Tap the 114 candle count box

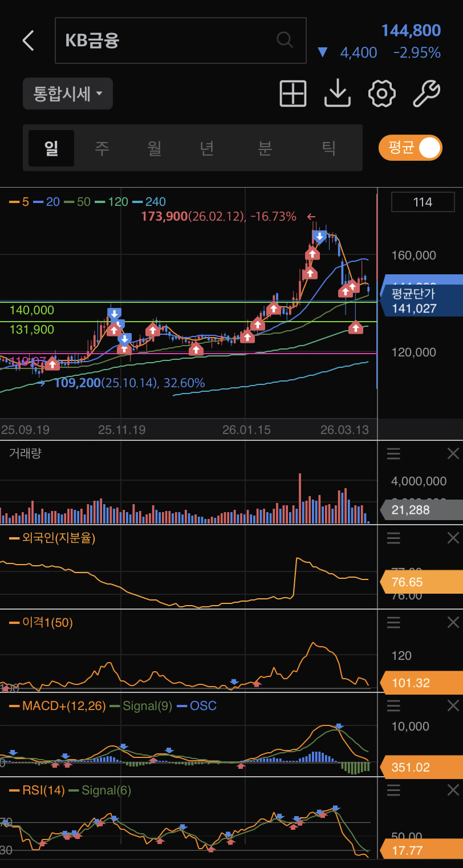423,202
